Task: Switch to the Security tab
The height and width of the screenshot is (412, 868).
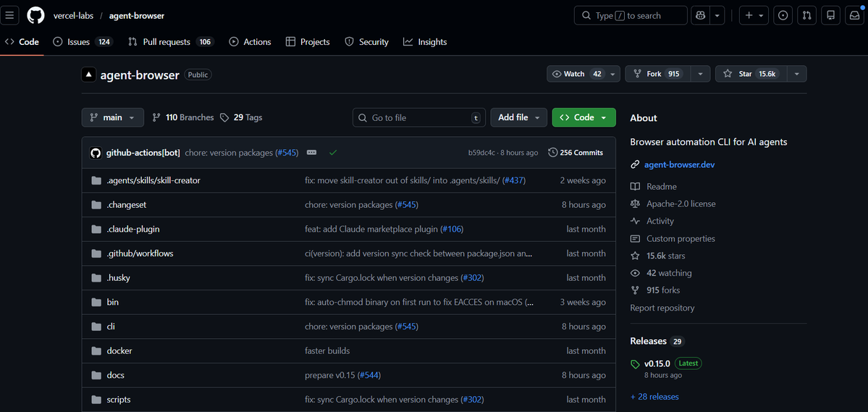Action: point(366,42)
